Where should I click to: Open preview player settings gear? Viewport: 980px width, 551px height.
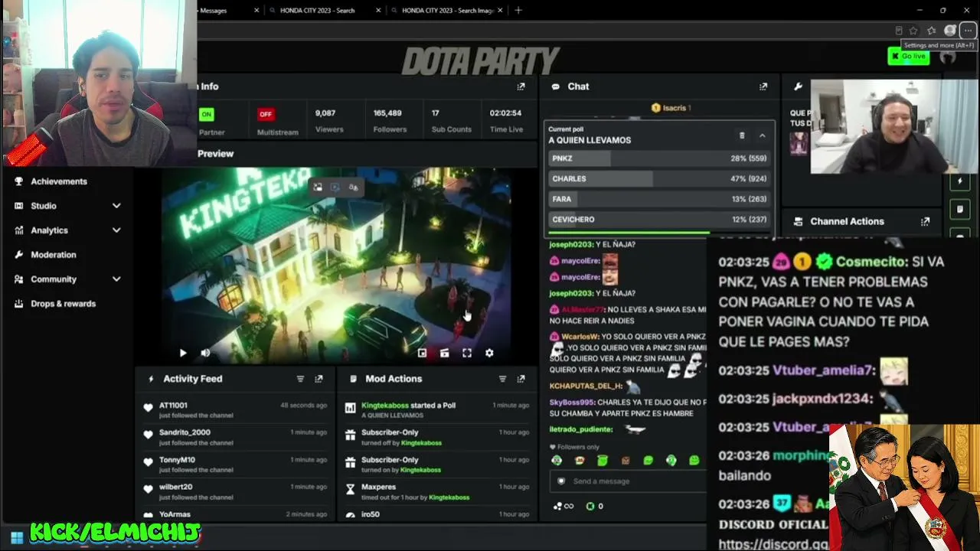tap(489, 353)
